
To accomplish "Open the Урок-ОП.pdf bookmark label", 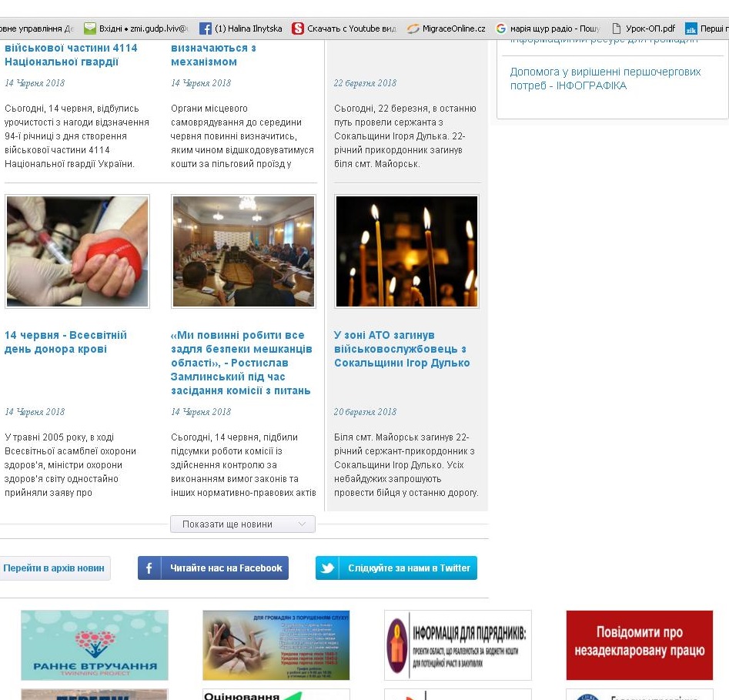I will coord(650,28).
